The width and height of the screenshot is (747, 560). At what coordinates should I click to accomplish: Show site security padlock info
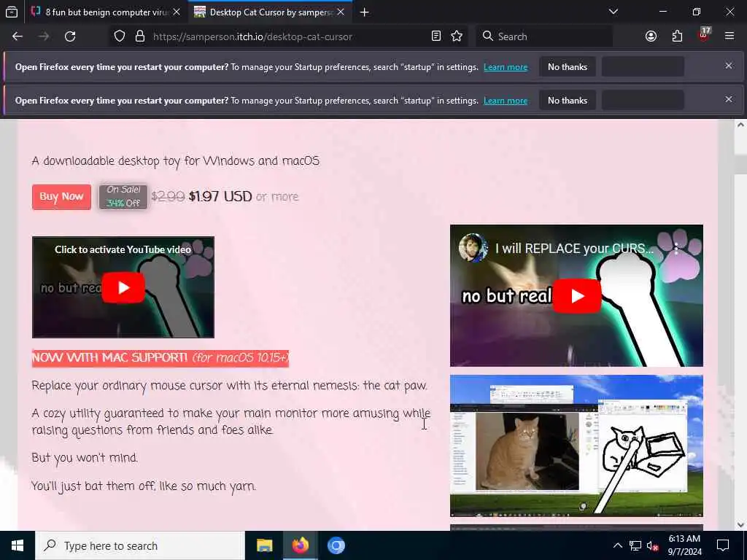point(140,36)
